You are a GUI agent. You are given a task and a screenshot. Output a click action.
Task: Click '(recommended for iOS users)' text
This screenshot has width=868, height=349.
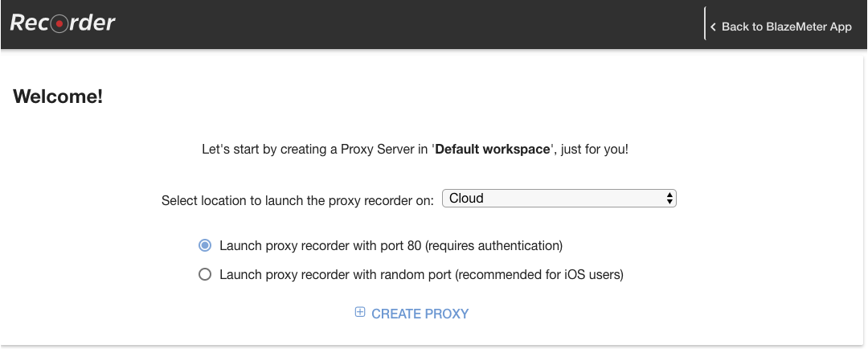tap(539, 274)
